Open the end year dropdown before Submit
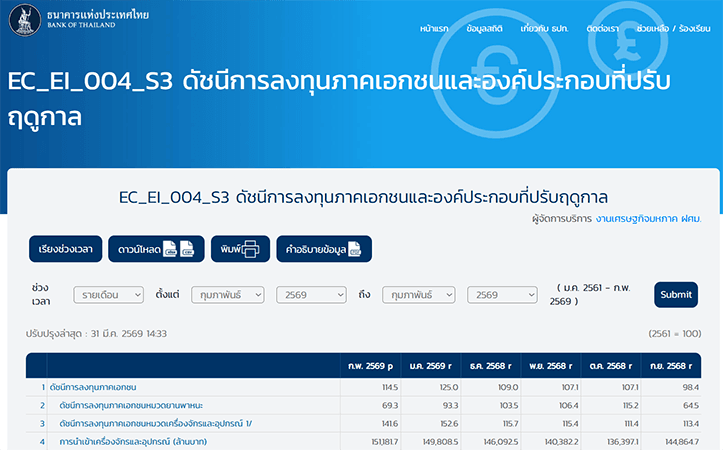 click(x=503, y=295)
